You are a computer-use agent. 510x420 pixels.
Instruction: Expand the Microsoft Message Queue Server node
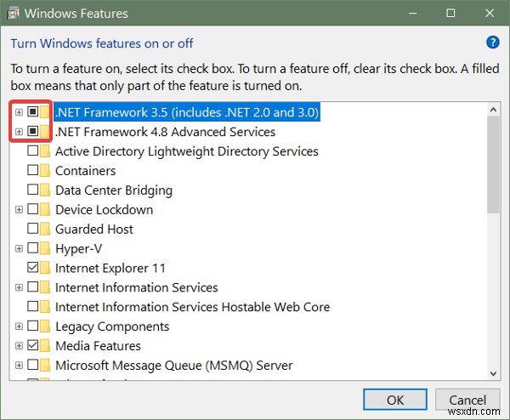pyautogui.click(x=19, y=366)
